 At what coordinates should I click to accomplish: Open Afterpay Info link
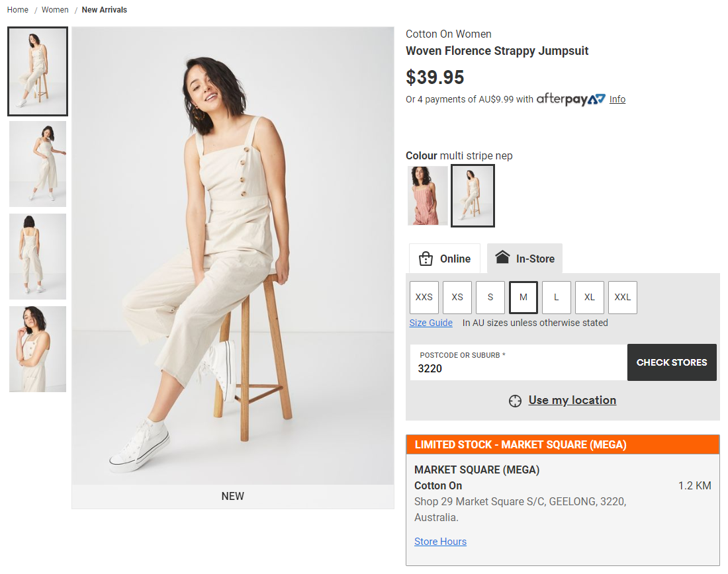(617, 99)
